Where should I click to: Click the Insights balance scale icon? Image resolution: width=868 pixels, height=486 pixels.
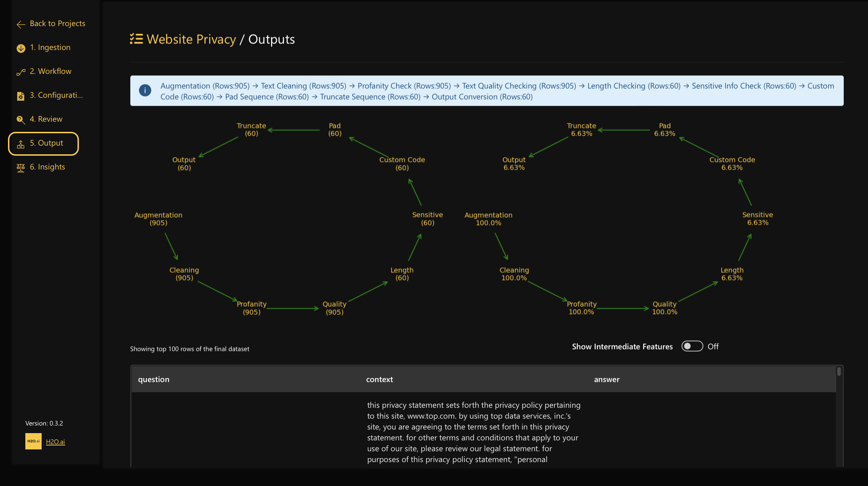[21, 168]
